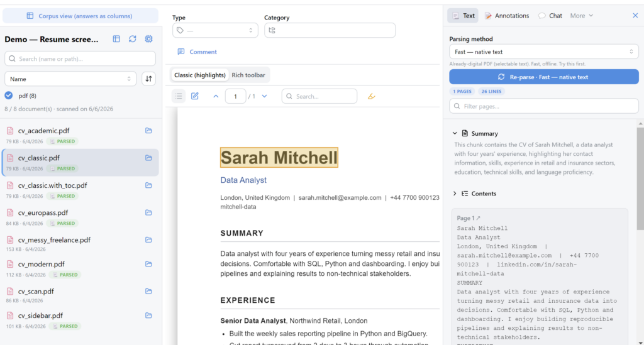Switch to Classic (highlights) mode
This screenshot has height=345, width=644.
point(199,75)
